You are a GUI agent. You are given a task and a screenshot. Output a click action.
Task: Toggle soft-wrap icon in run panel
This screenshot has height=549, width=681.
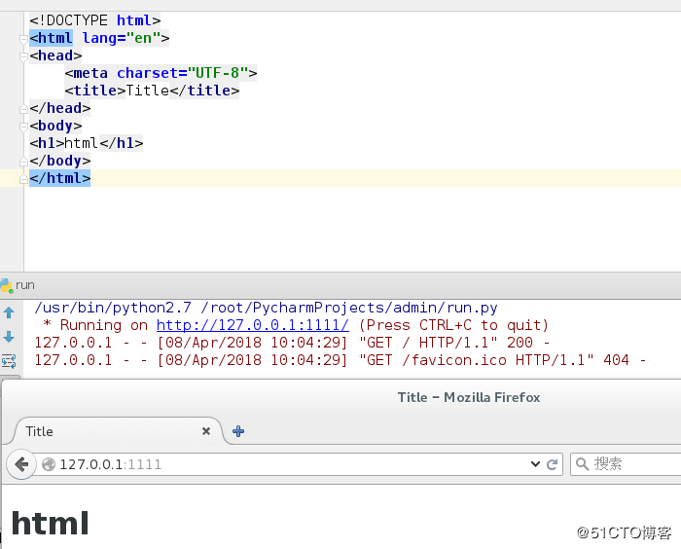[x=9, y=361]
